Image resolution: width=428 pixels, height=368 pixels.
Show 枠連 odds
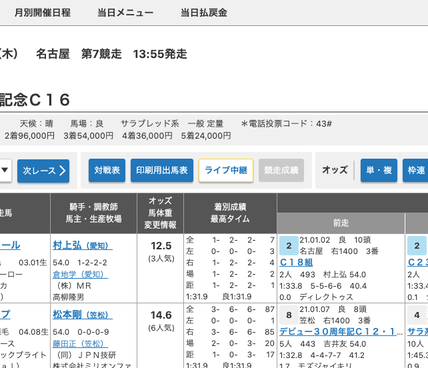coord(416,170)
